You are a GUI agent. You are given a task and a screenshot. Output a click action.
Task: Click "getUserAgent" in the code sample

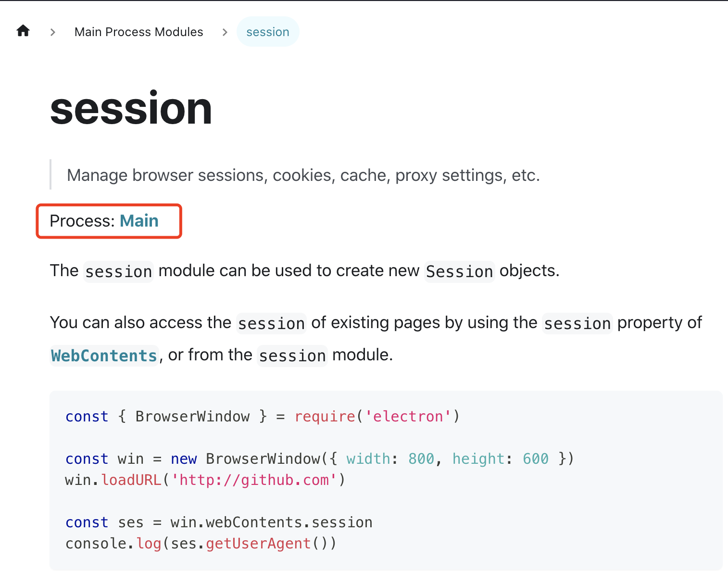point(258,543)
